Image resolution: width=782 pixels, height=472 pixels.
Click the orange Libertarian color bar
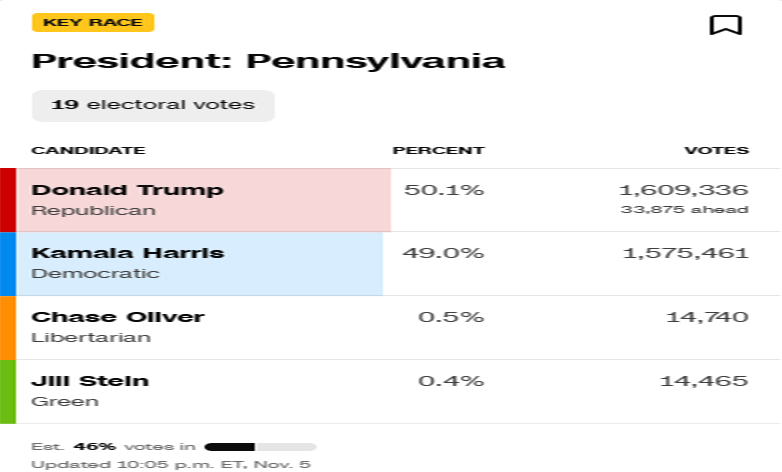click(8, 327)
